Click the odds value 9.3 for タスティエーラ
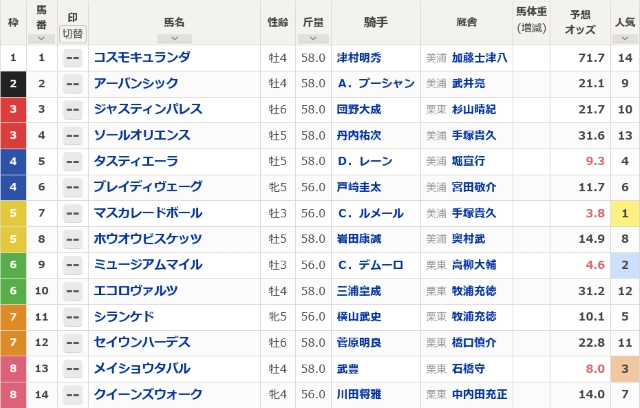This screenshot has width=640, height=408. [595, 161]
